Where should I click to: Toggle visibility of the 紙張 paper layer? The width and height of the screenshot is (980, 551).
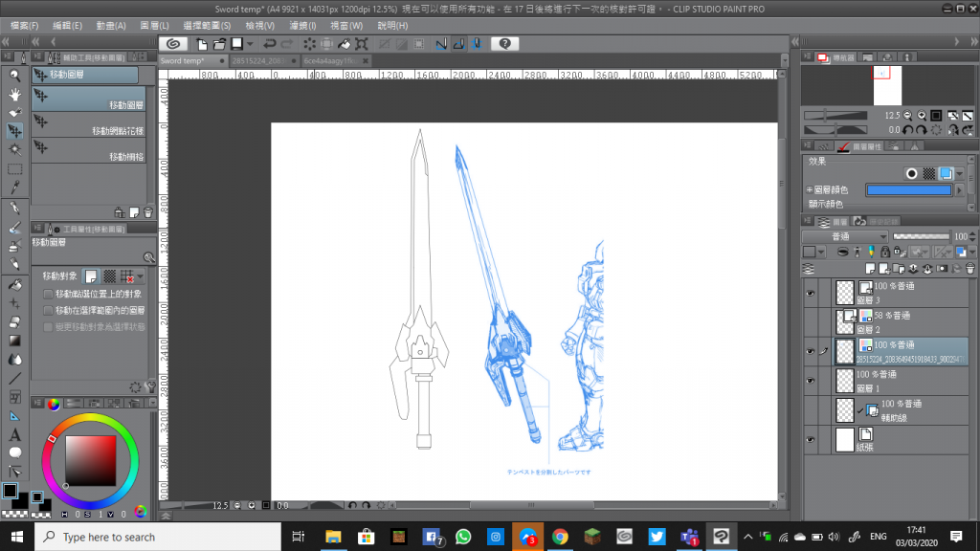[x=811, y=440]
